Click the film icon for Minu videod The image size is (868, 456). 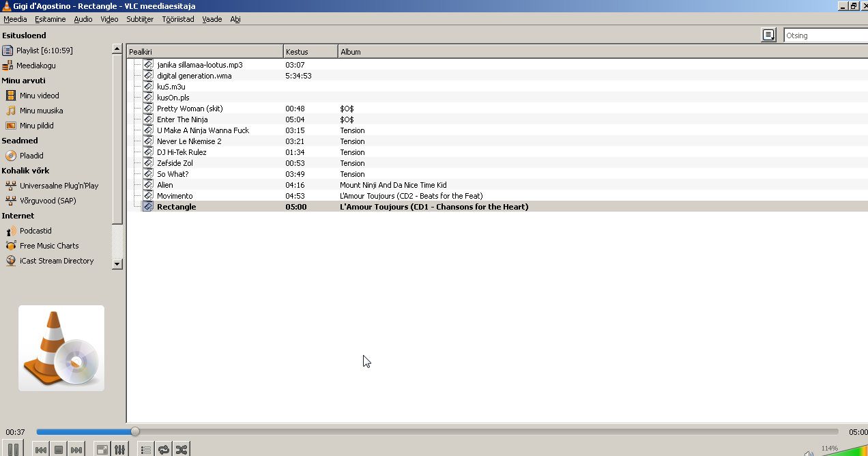tap(11, 96)
